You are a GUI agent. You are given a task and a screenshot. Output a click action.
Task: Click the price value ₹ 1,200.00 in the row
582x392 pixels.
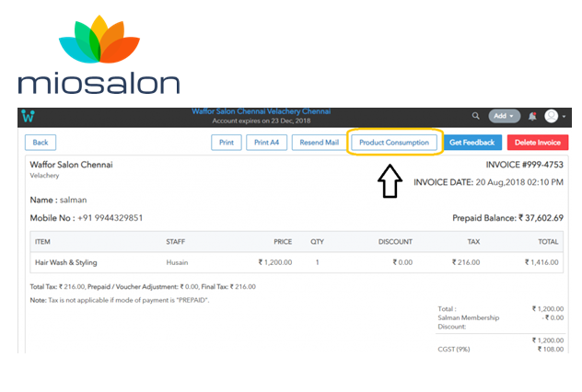tap(275, 262)
